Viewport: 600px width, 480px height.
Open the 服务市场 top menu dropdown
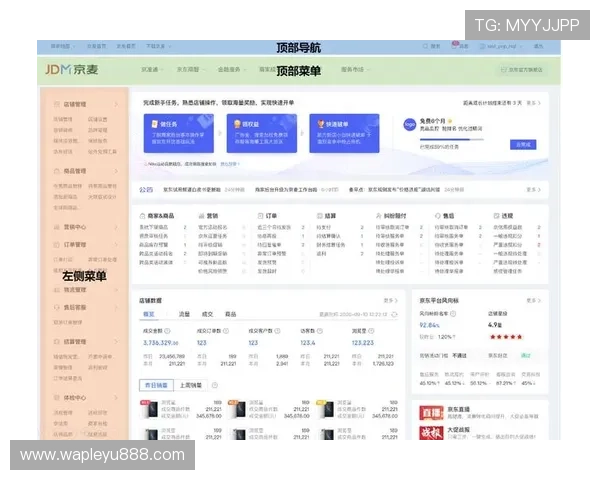point(355,69)
